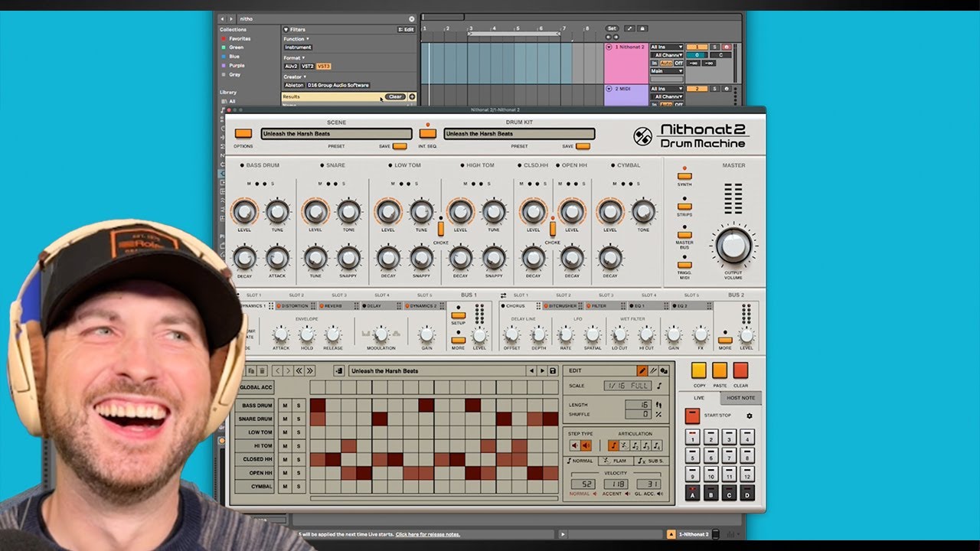Open the Scale 1/16 FULL selector
The height and width of the screenshot is (551, 980).
(626, 386)
